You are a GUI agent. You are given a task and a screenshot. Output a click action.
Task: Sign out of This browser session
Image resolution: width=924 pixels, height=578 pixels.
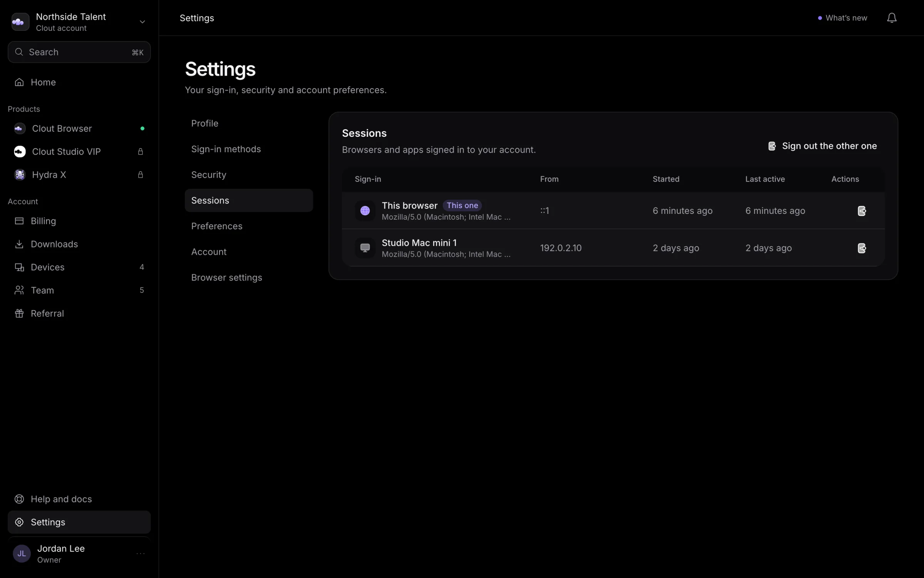tap(862, 211)
